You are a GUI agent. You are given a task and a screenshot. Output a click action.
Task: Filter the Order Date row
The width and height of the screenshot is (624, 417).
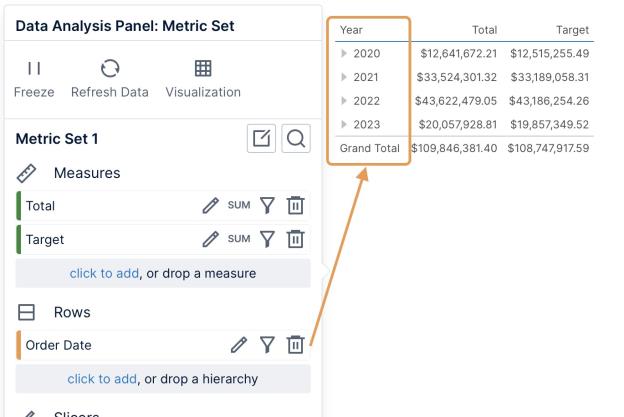click(267, 345)
